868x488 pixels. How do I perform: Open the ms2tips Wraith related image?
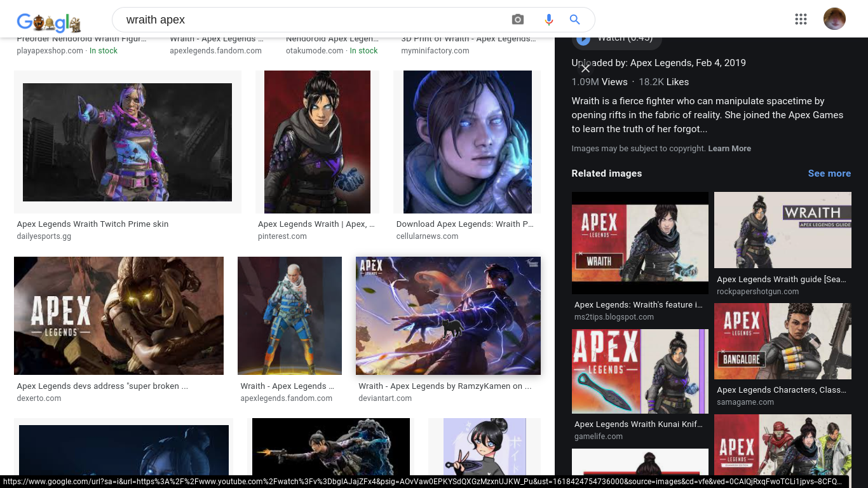point(640,243)
